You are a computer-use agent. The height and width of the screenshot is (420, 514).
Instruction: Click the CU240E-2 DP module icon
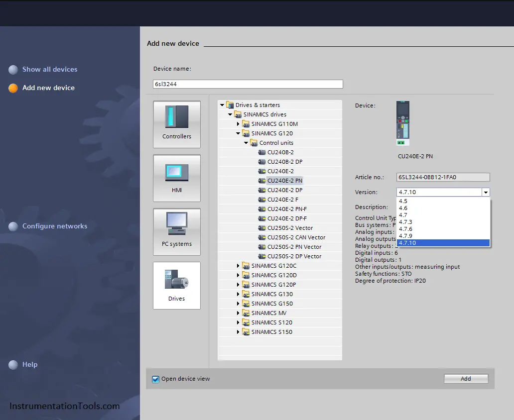[262, 190]
